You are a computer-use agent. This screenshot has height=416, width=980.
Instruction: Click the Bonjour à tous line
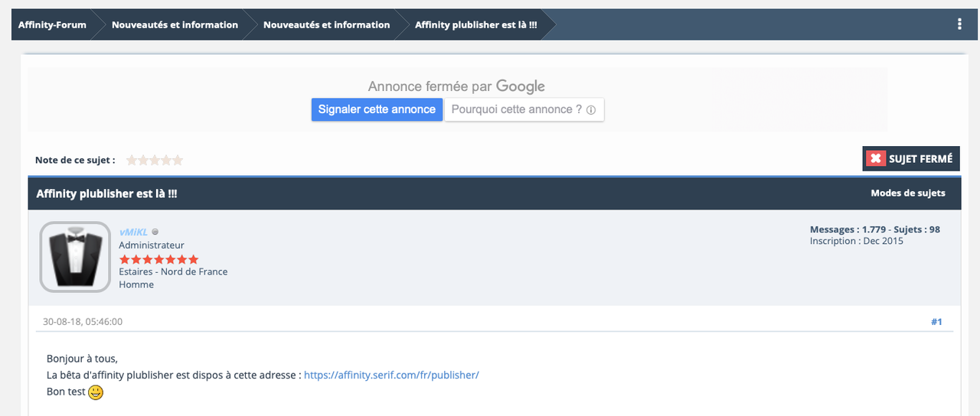[82, 358]
